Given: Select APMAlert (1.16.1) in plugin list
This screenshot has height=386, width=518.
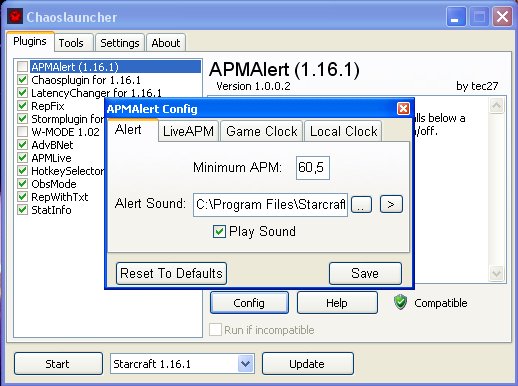Looking at the screenshot, I should (x=115, y=67).
